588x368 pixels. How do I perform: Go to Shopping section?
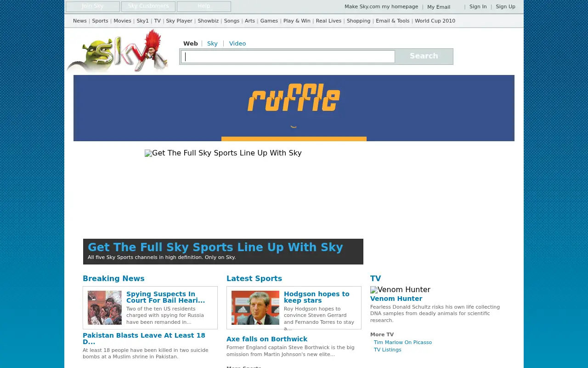click(x=359, y=21)
